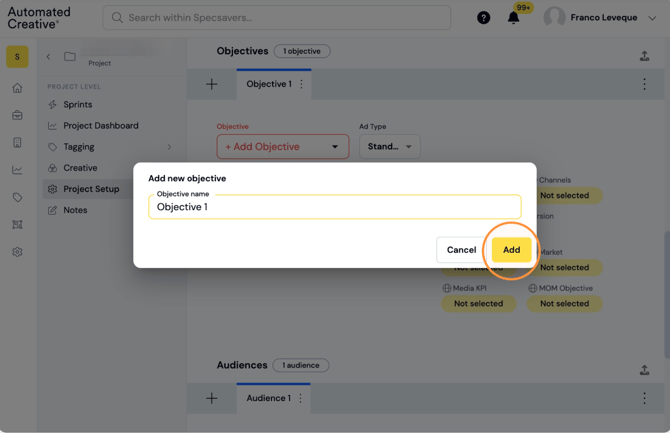Open Audience 1 tab three-dot menu
The height and width of the screenshot is (435, 670).
point(301,398)
